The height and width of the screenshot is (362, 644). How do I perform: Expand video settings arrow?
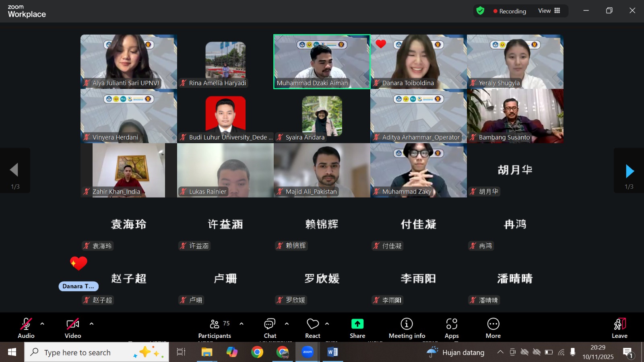(91, 324)
